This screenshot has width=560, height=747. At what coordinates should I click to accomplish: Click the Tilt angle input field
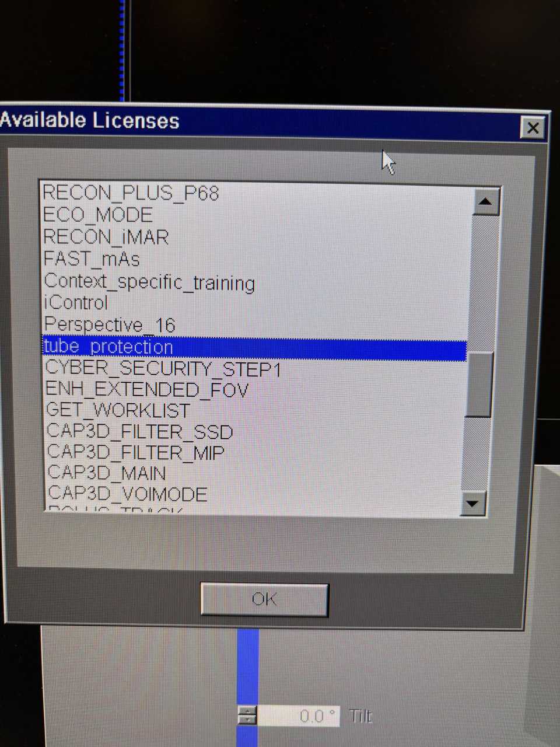[x=299, y=716]
